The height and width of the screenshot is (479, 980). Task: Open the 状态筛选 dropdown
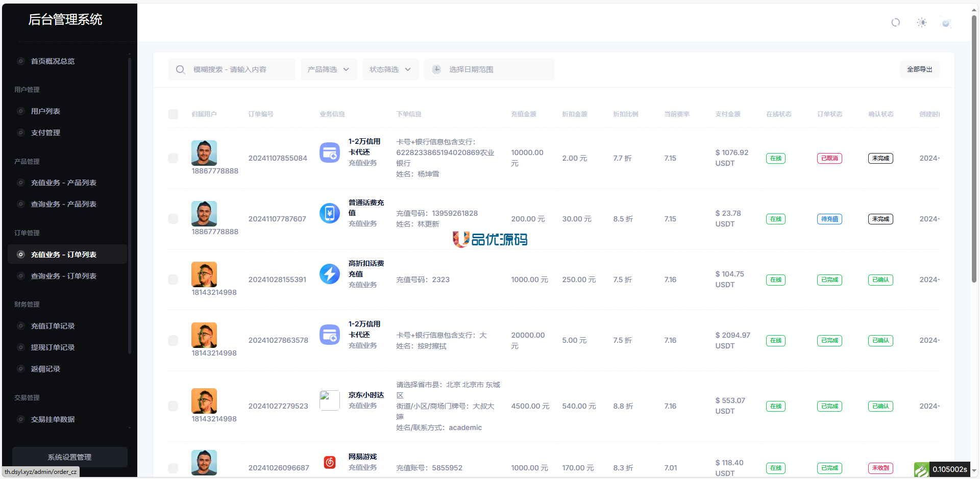coord(390,69)
